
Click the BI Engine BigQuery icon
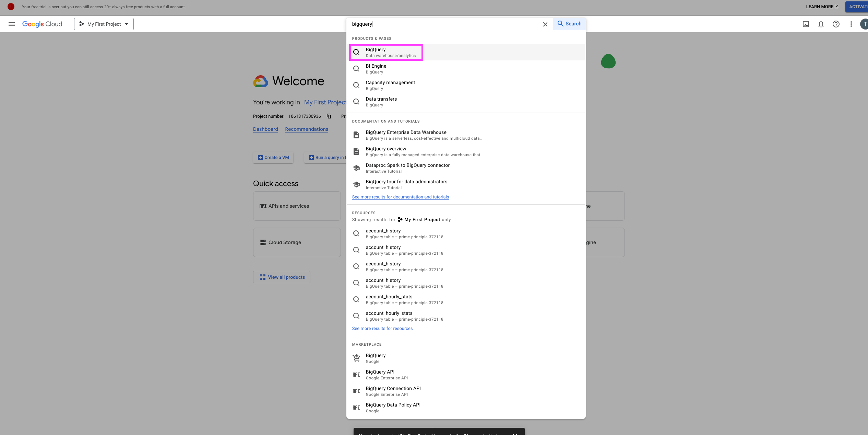pos(356,69)
